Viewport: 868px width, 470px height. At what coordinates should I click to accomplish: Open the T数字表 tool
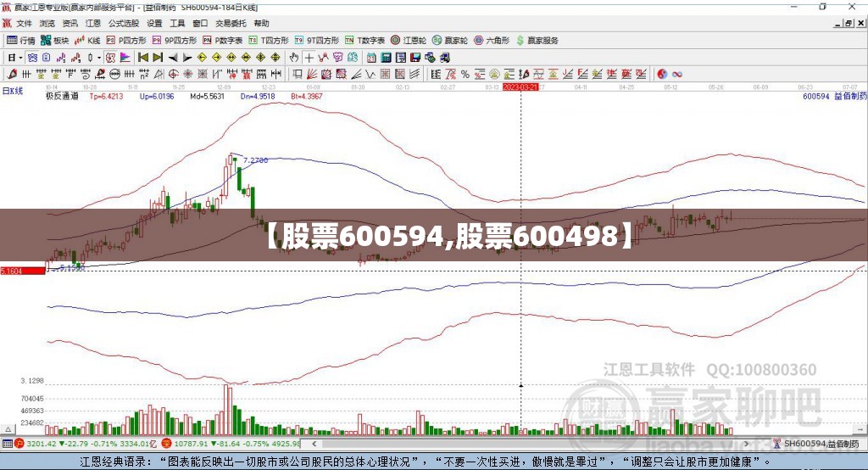364,41
